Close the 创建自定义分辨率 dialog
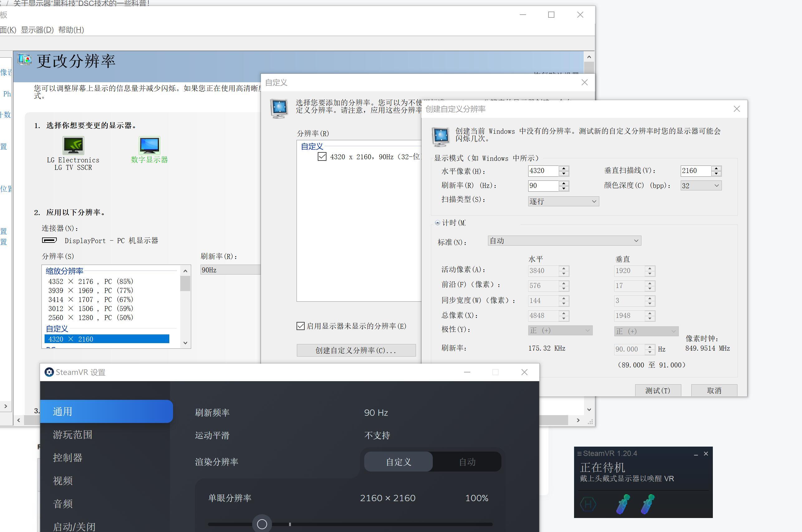Image resolution: width=802 pixels, height=532 pixels. [x=737, y=109]
